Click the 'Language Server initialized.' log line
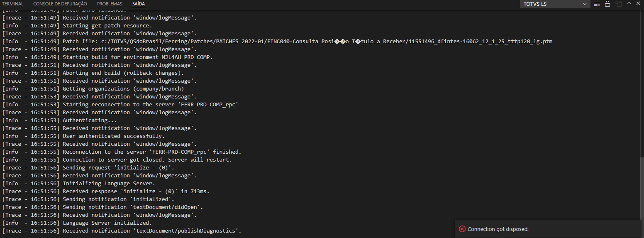This screenshot has height=238, width=644. click(77, 223)
